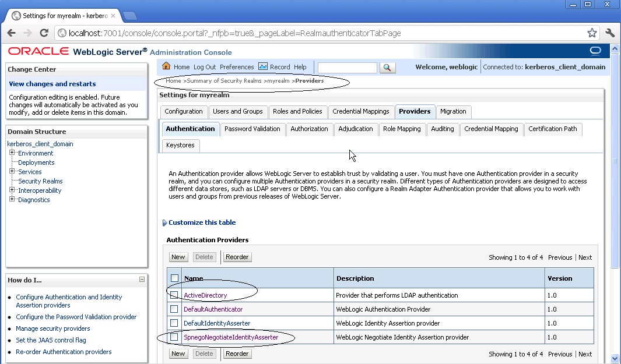Switch to Adjudication subtab
621x364 pixels.
pos(356,129)
